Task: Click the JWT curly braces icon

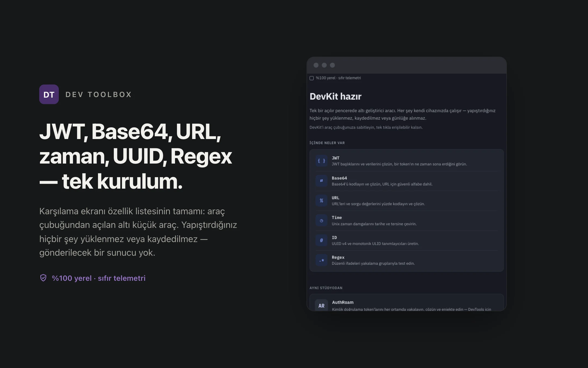Action: coord(321,161)
